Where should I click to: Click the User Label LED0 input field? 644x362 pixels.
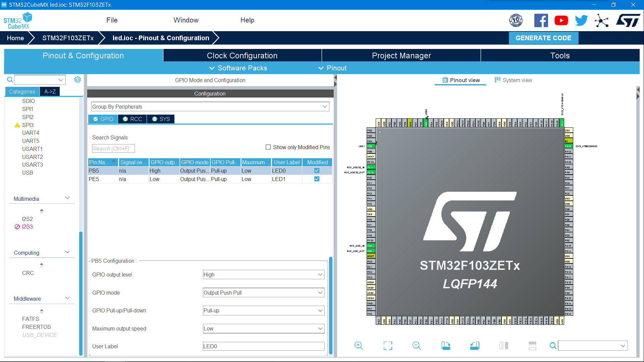tap(264, 346)
